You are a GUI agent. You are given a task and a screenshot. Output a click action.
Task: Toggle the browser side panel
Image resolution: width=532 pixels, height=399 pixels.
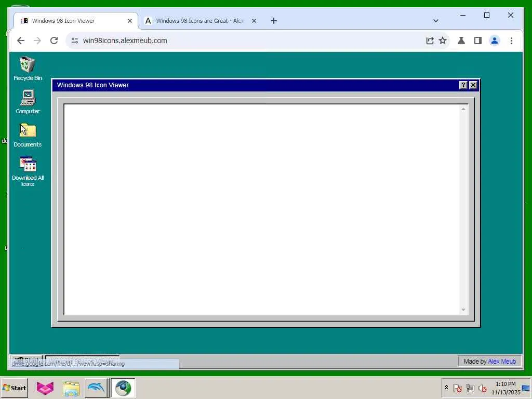(x=478, y=41)
